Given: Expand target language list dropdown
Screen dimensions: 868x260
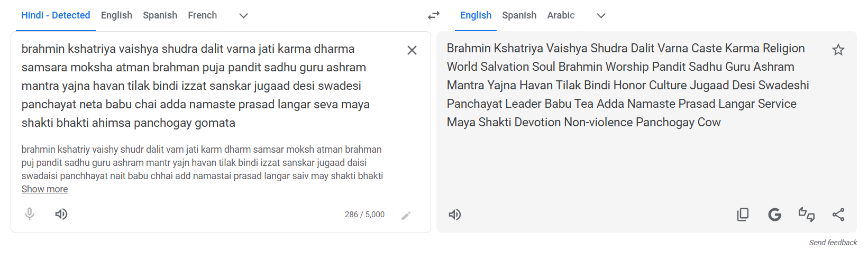Looking at the screenshot, I should (601, 15).
